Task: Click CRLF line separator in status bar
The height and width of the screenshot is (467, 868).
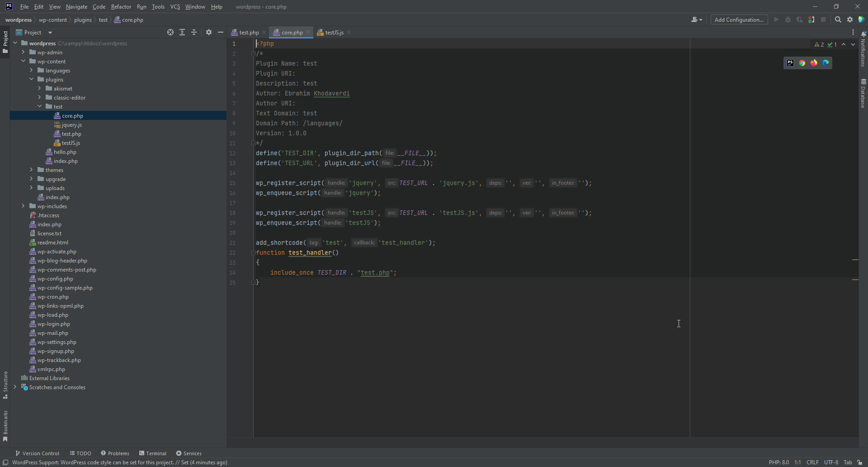Action: coord(812,462)
